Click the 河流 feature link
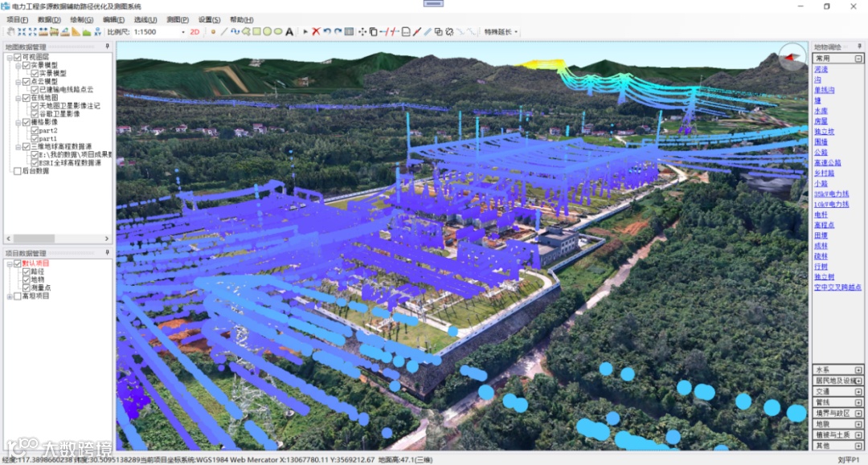Image resolution: width=868 pixels, height=465 pixels. click(x=821, y=70)
